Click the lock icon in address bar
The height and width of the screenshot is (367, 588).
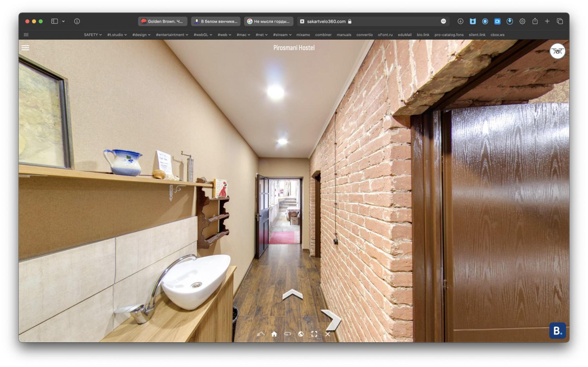(350, 21)
